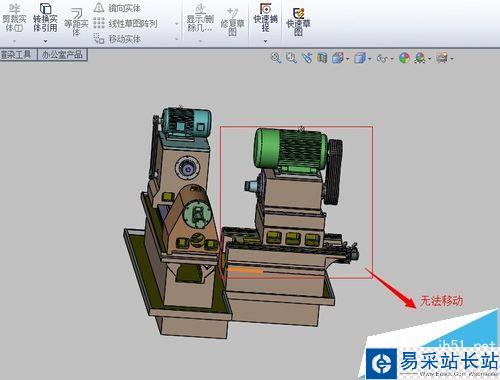Open Hide/Show Items dropdown arrow
The image size is (500, 380).
click(x=392, y=59)
